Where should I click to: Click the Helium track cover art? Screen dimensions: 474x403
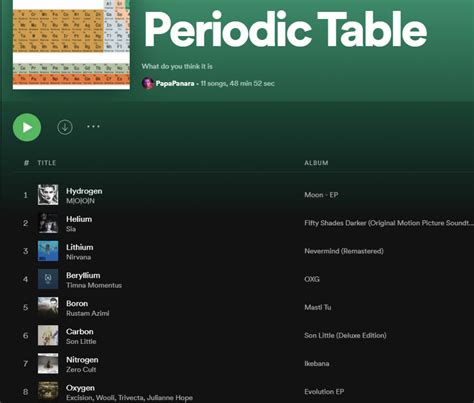pyautogui.click(x=48, y=223)
